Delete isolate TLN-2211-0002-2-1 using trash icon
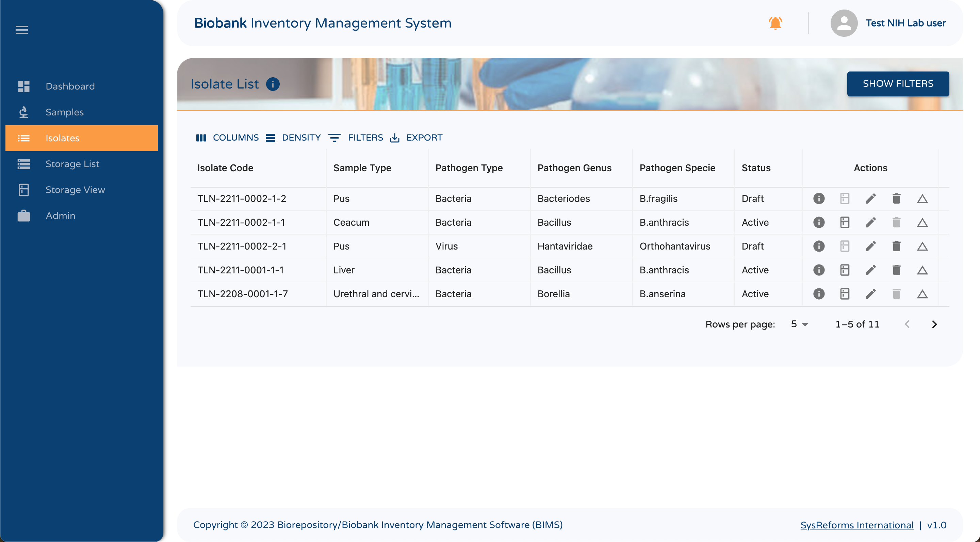Screen dimensions: 980x542 click(x=896, y=246)
